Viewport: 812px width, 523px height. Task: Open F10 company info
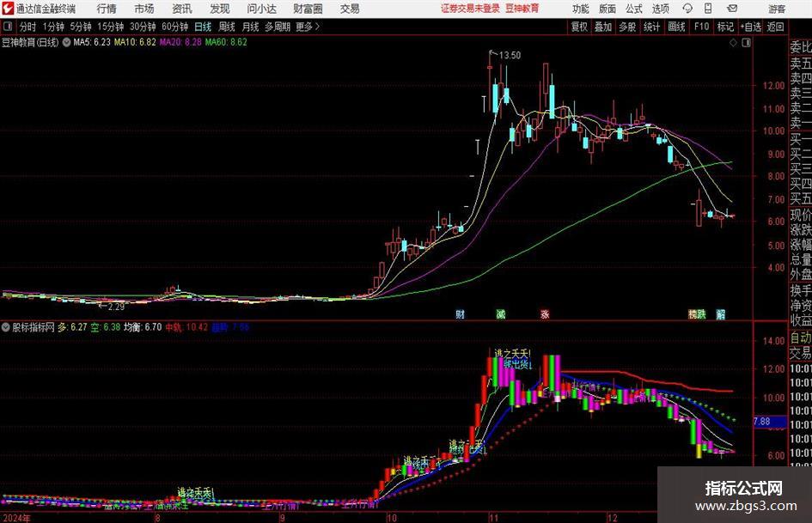pos(701,27)
